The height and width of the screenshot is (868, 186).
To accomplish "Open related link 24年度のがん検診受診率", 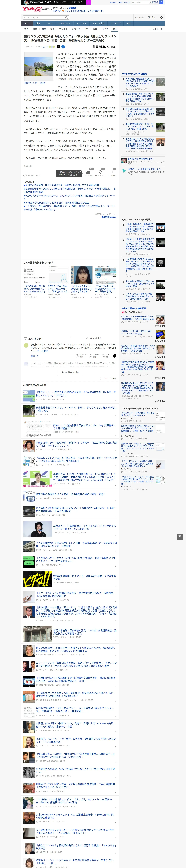I will tap(56, 203).
